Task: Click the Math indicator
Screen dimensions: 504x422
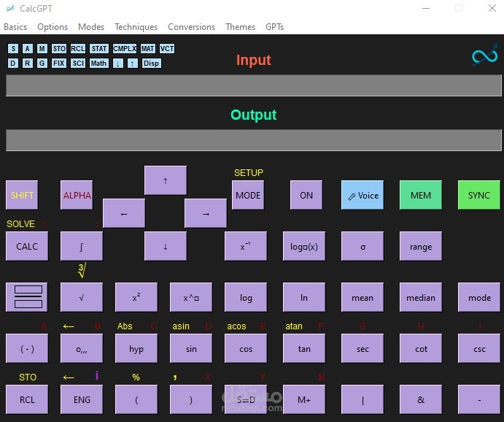Action: click(98, 63)
